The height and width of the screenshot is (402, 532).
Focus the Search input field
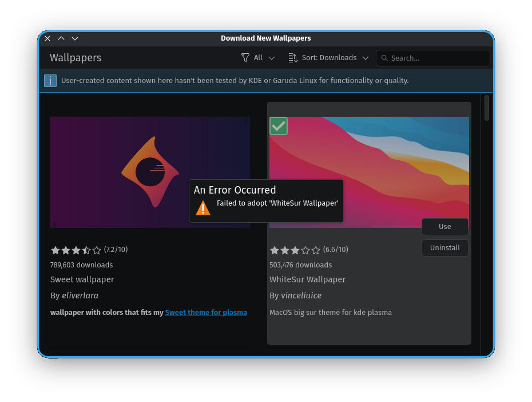pyautogui.click(x=432, y=58)
